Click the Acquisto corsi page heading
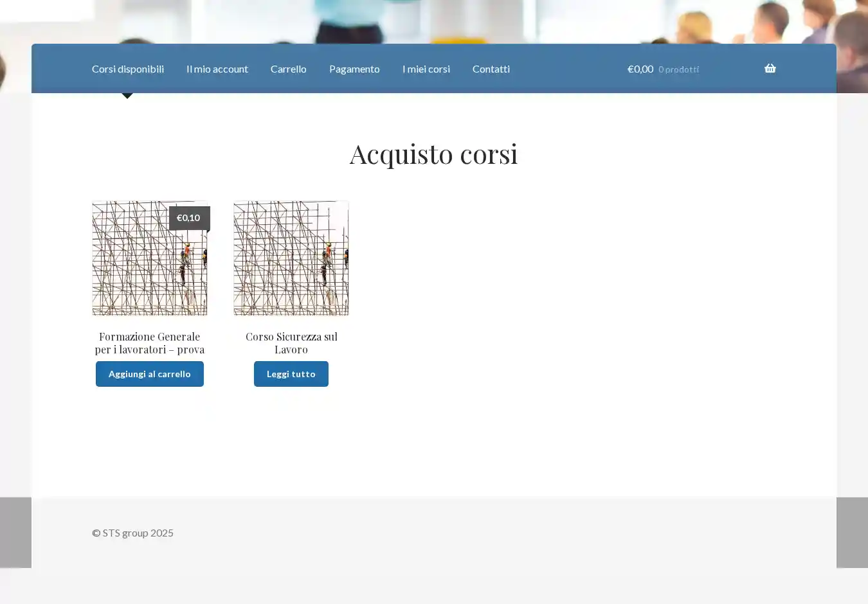Screen dimensions: 868x604 (x=433, y=154)
